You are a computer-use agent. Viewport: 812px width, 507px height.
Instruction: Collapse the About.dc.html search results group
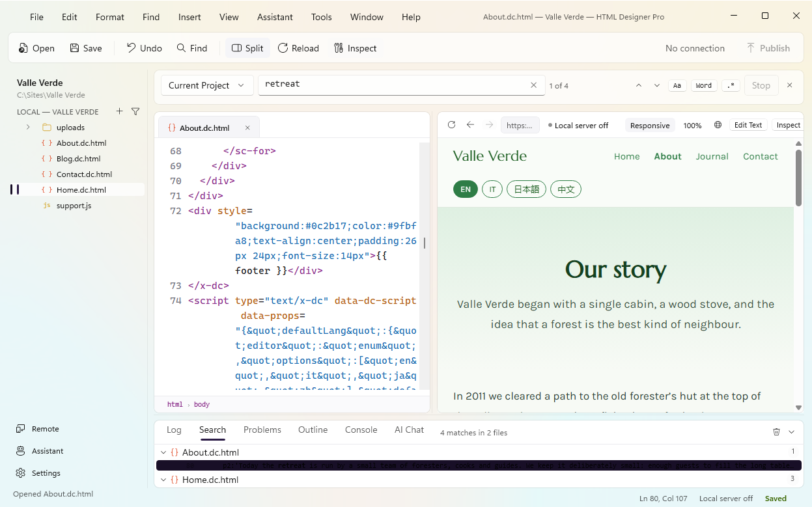tap(163, 452)
